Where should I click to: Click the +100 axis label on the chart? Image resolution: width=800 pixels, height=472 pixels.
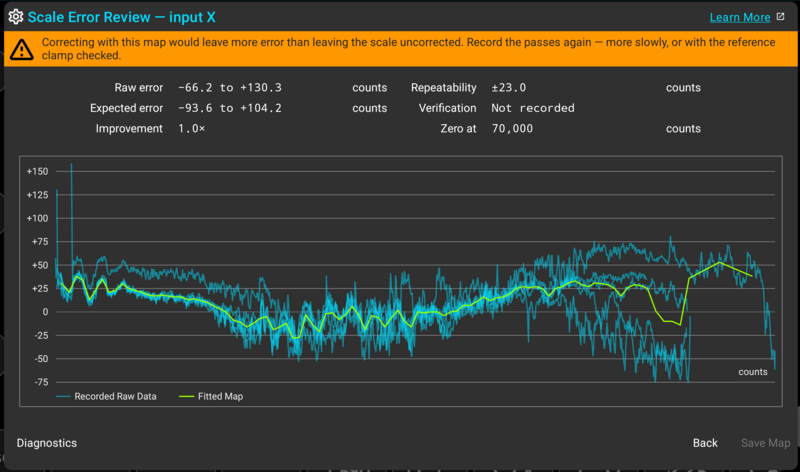click(x=37, y=218)
